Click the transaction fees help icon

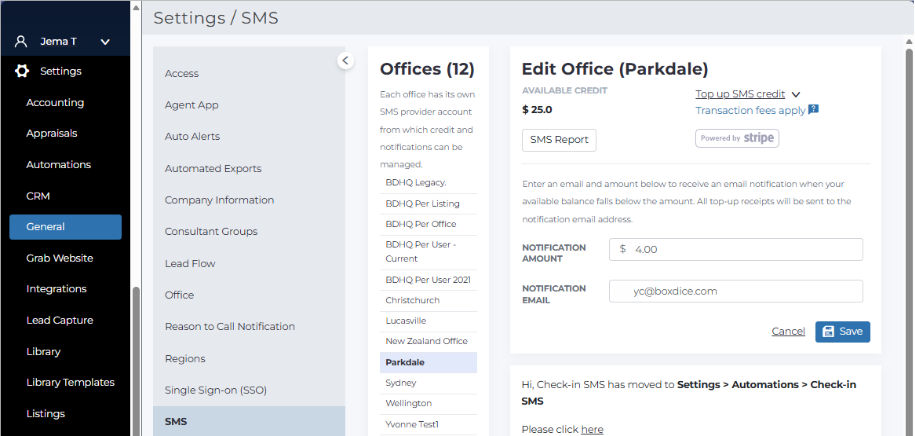(813, 109)
